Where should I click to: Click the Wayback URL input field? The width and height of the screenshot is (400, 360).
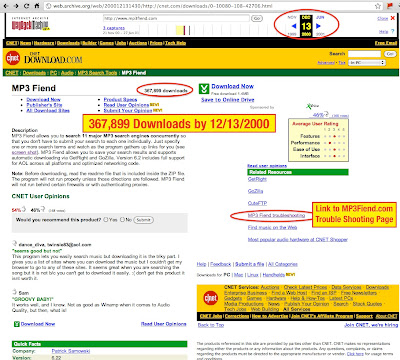(176, 18)
